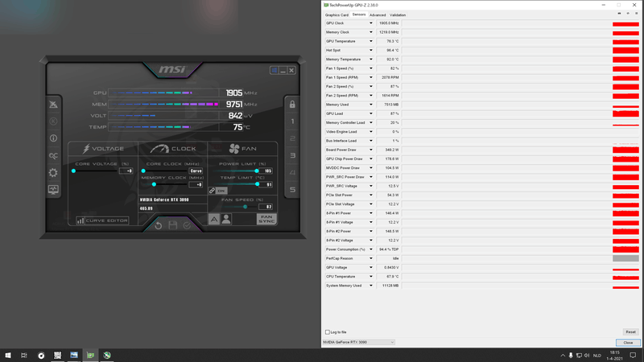
Task: Open the volume control in system tray
Action: tap(587, 356)
